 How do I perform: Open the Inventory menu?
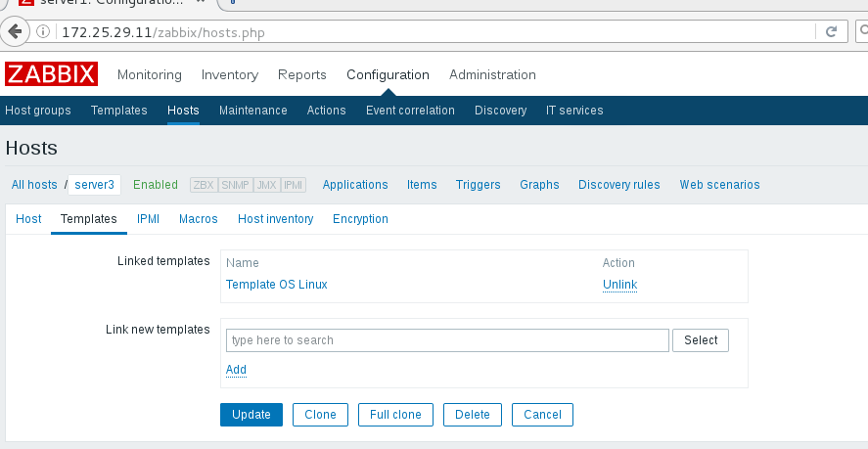coord(230,74)
